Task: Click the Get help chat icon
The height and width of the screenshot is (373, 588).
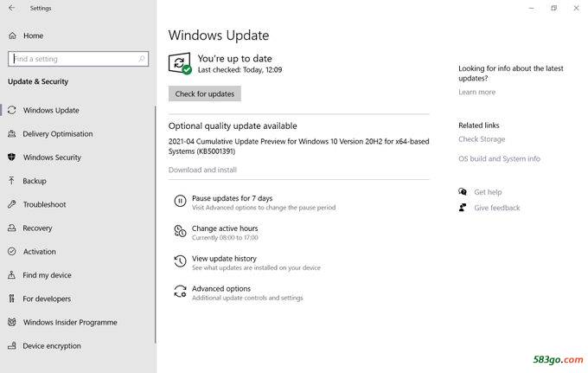Action: coord(463,192)
